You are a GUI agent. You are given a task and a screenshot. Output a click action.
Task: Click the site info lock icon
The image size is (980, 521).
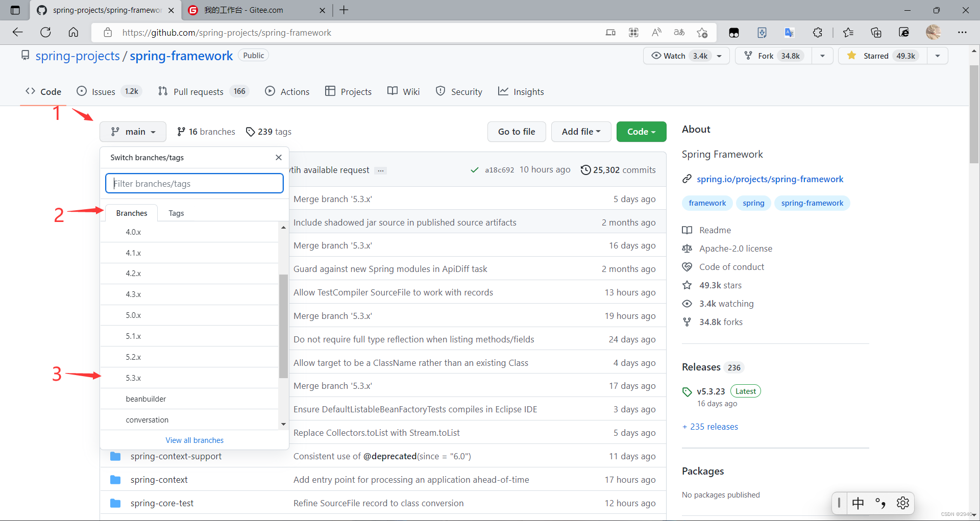coord(108,33)
